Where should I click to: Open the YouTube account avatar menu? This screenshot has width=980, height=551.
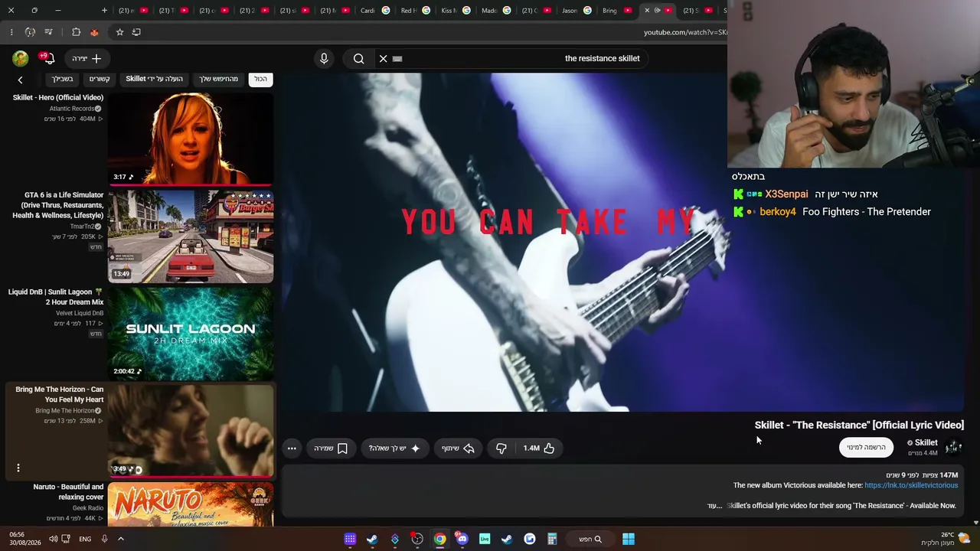click(21, 58)
